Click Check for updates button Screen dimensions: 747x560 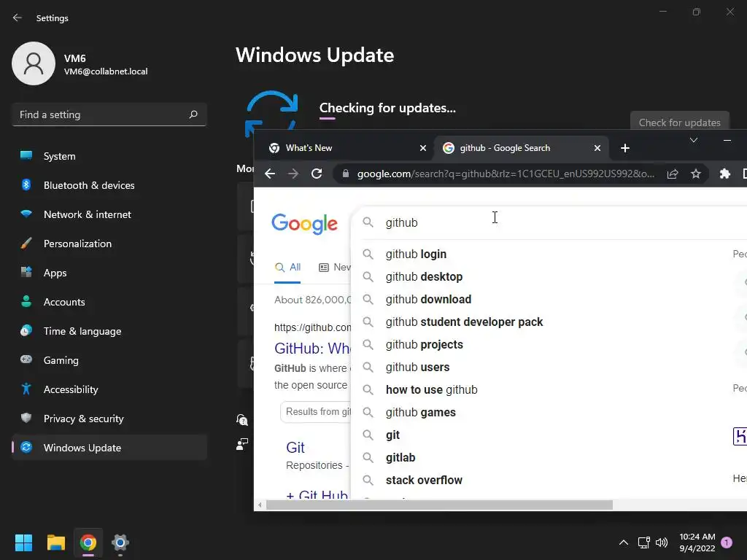(680, 120)
